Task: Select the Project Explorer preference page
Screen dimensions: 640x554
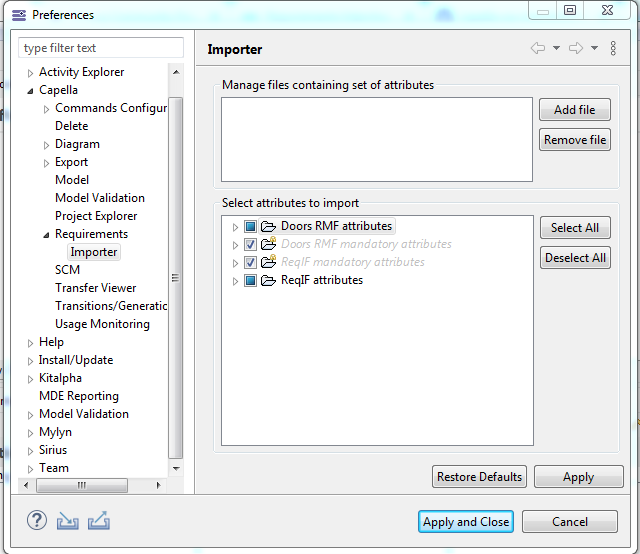Action: [96, 216]
